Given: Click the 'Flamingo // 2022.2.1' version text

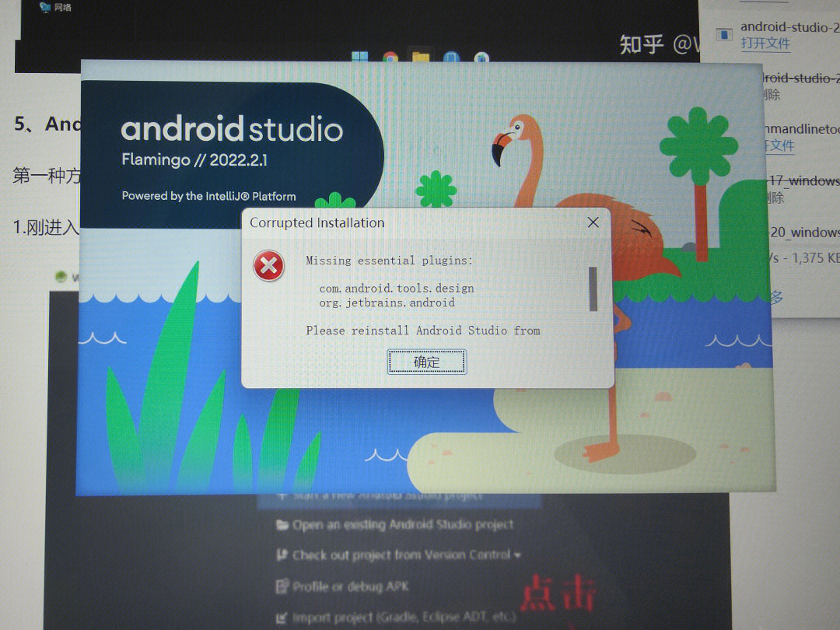Looking at the screenshot, I should 194,159.
